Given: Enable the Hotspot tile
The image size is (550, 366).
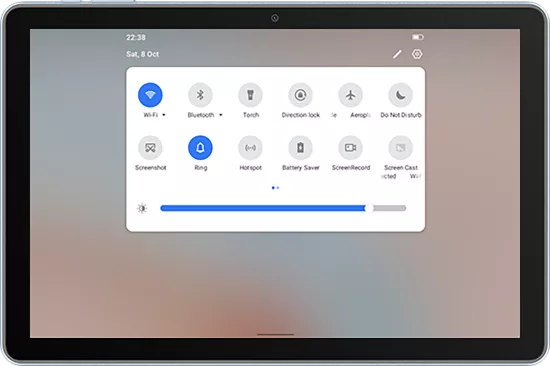Looking at the screenshot, I should click(250, 148).
